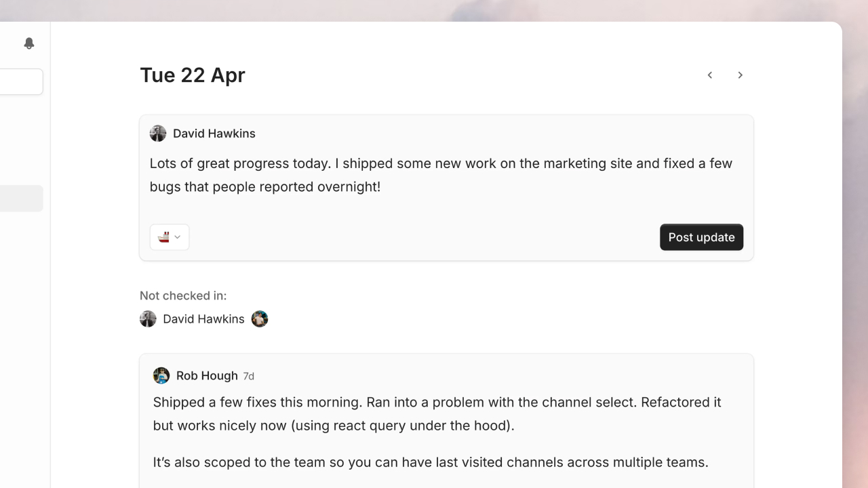Click the Not checked in label
Screen dimensions: 868x488
[182, 296]
